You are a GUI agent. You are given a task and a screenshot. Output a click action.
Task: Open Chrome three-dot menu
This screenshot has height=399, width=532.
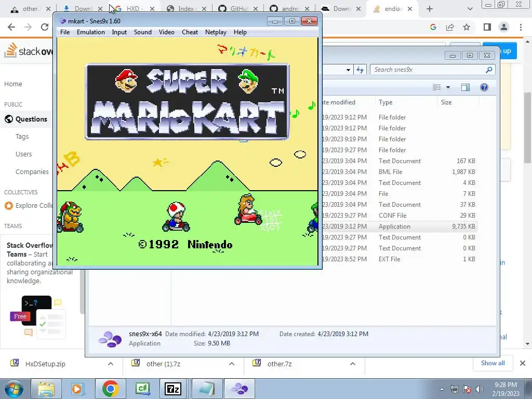click(521, 27)
